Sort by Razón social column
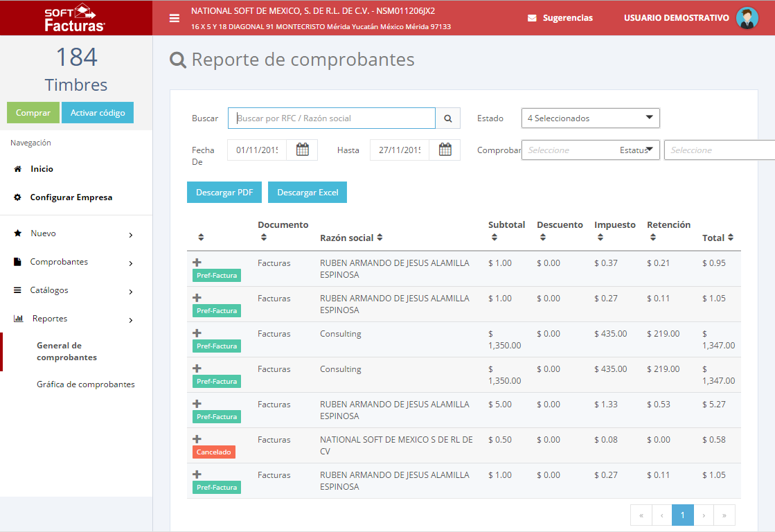The image size is (775, 532). 380,238
